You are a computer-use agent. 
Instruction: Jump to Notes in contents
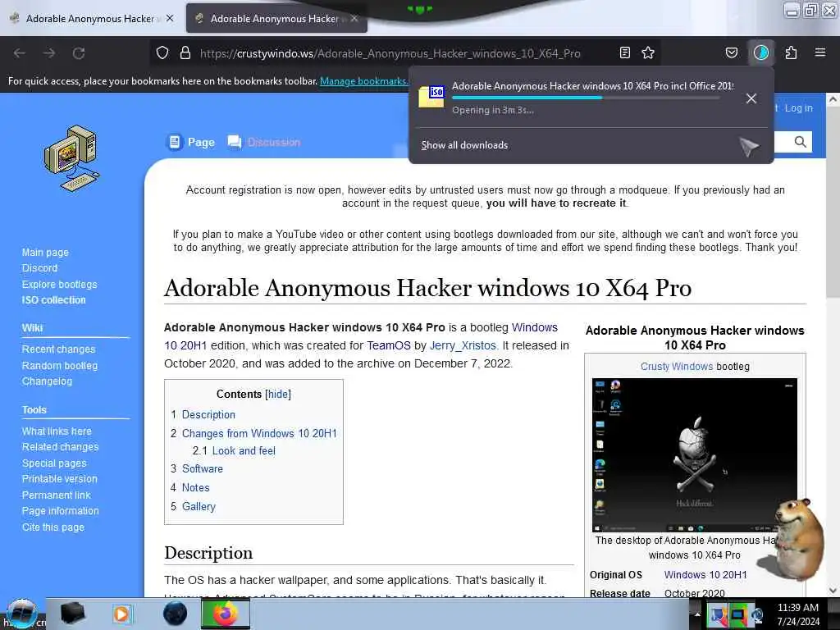click(x=195, y=488)
